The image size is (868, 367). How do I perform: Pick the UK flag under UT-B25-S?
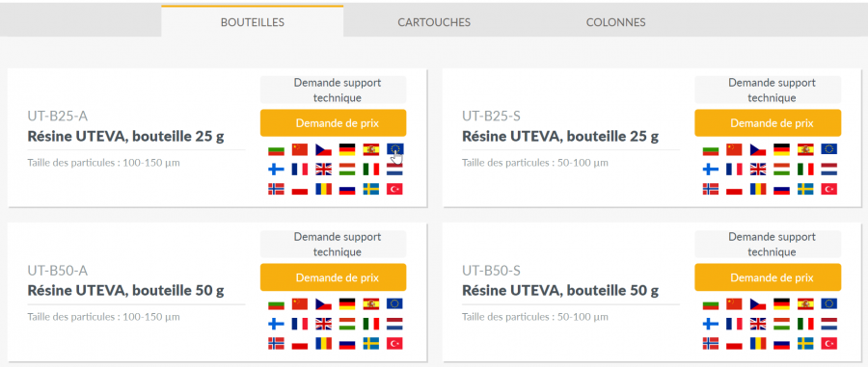[x=758, y=170]
